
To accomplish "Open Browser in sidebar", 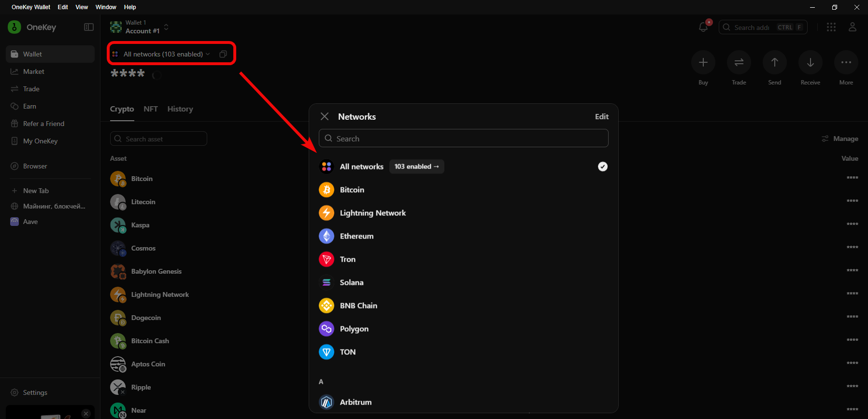I will tap(50, 166).
